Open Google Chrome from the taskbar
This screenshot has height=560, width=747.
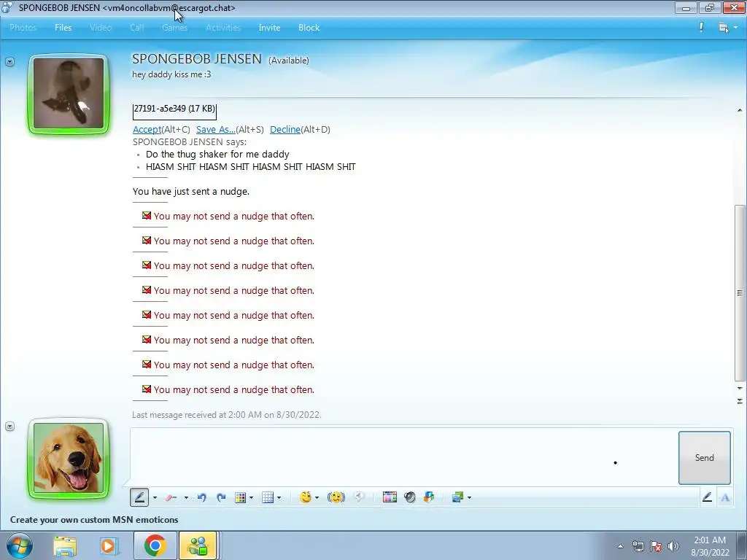point(155,545)
